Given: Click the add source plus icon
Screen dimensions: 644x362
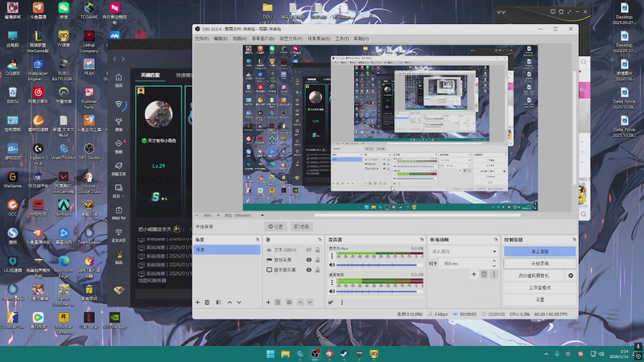Looking at the screenshot, I should click(x=268, y=302).
